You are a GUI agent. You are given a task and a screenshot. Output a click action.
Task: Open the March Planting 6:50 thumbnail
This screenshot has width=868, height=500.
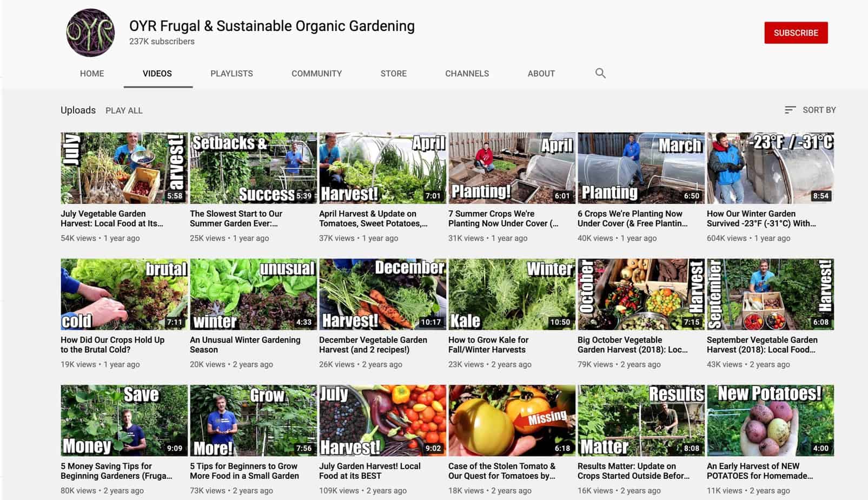pyautogui.click(x=641, y=168)
